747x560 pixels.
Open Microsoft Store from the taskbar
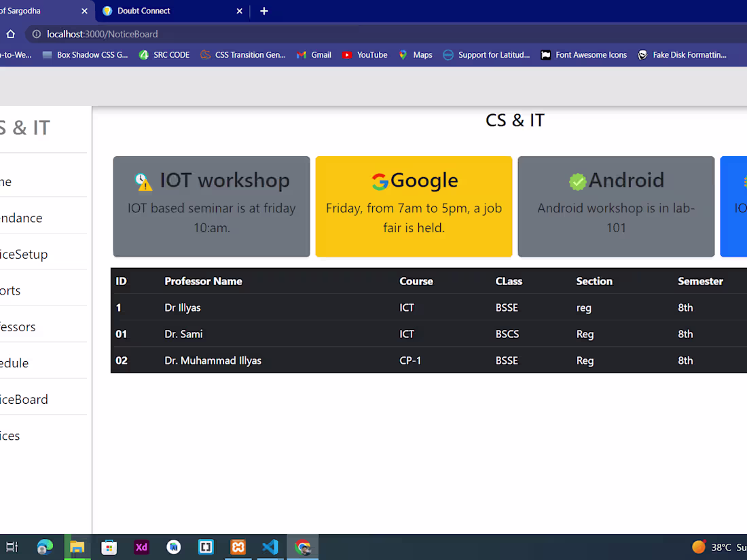(109, 547)
